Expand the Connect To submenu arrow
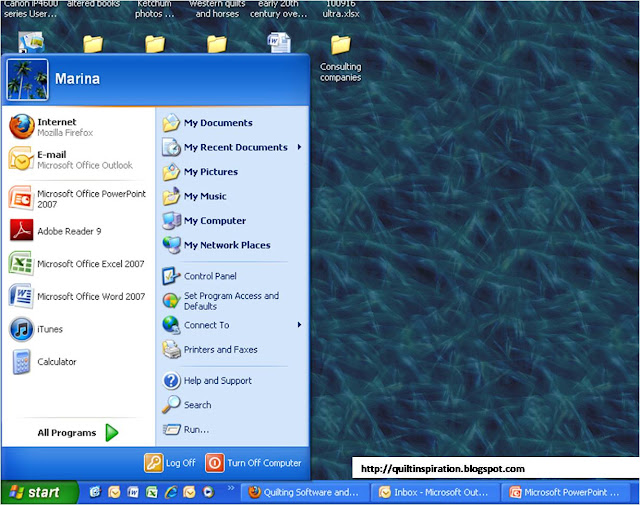640x505 pixels. 299,325
